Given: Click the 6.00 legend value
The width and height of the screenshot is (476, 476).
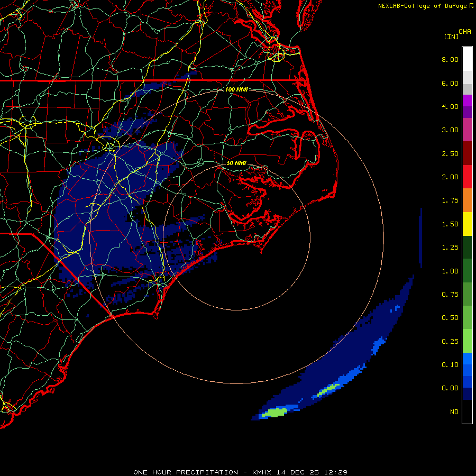Looking at the screenshot, I should coord(450,83).
